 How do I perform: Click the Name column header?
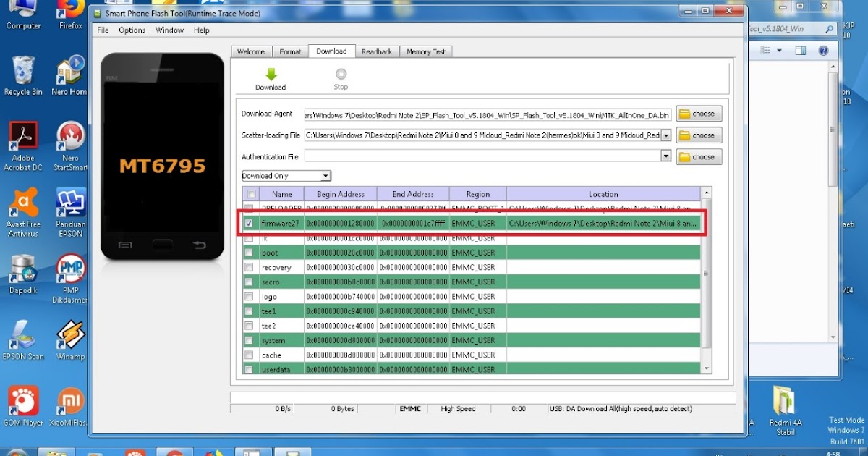coord(282,194)
